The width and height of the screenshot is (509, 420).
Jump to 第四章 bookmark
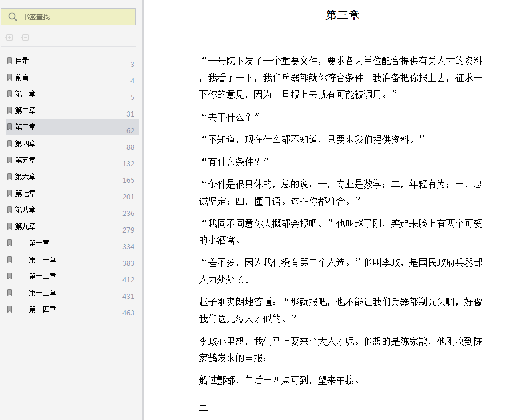[25, 143]
